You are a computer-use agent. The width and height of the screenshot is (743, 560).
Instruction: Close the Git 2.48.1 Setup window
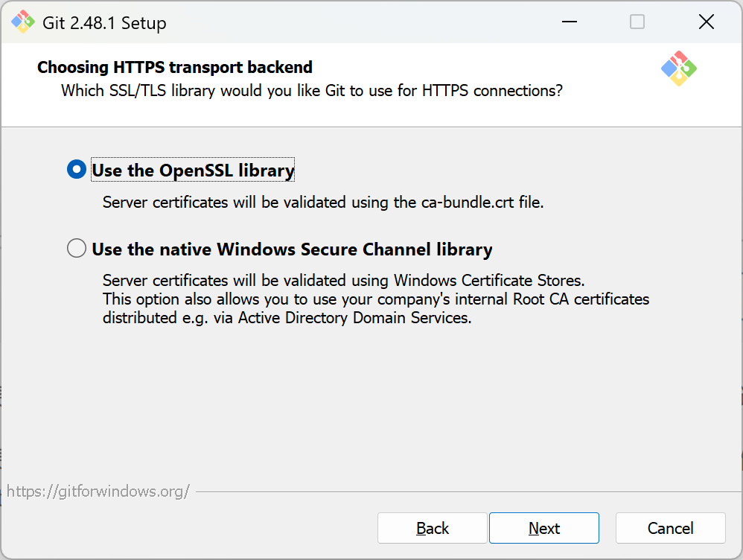coord(706,22)
